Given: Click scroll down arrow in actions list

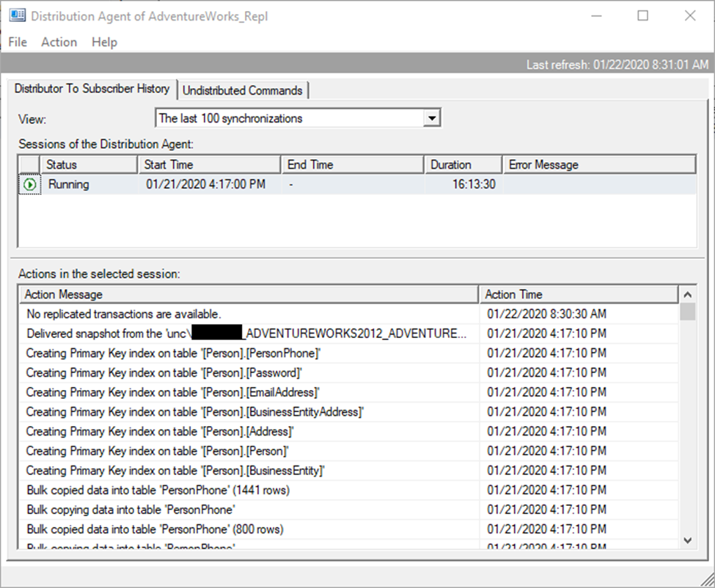Looking at the screenshot, I should pyautogui.click(x=688, y=540).
